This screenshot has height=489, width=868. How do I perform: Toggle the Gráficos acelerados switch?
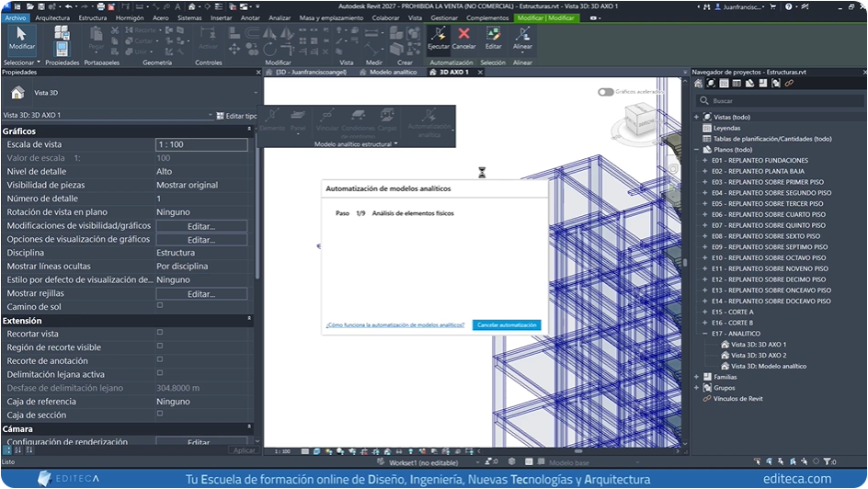(605, 92)
